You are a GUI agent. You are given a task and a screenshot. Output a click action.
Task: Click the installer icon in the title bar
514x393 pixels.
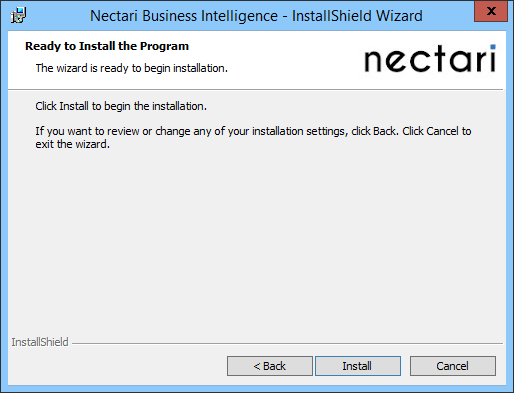coord(18,15)
